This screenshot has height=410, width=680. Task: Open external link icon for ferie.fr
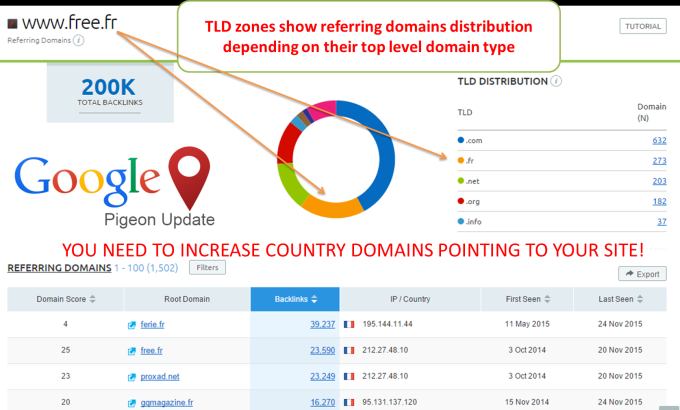pyautogui.click(x=131, y=325)
